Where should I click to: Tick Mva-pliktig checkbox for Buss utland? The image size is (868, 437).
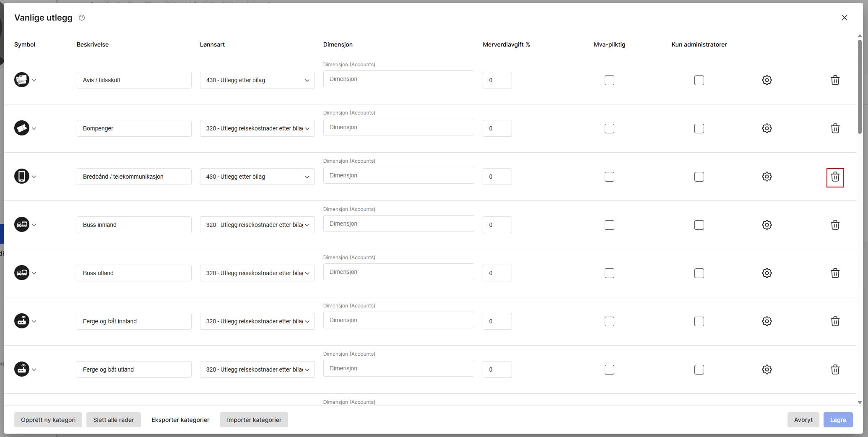pos(609,273)
